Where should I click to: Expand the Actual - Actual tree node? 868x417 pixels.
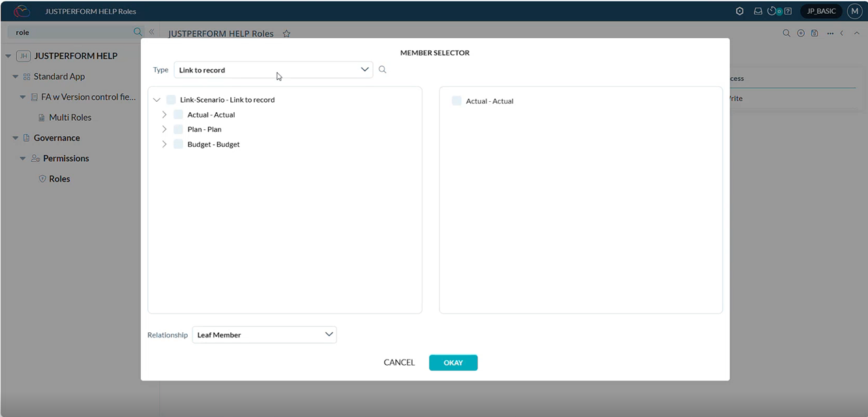tap(164, 115)
